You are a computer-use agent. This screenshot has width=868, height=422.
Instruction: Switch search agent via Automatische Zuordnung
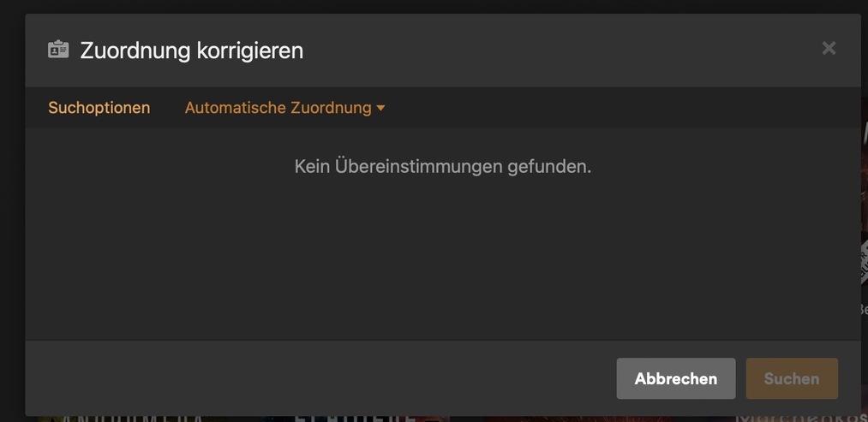(284, 108)
